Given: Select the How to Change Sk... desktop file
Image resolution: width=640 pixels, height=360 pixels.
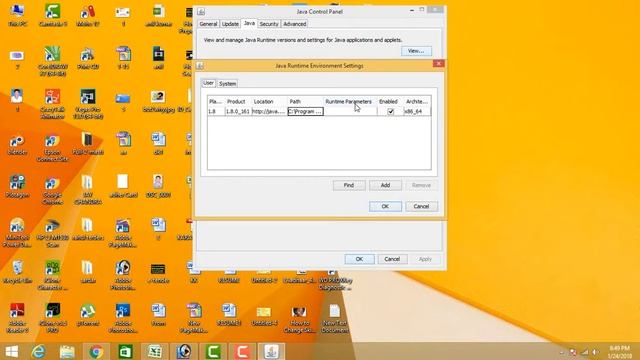Looking at the screenshot, I should pos(299,318).
